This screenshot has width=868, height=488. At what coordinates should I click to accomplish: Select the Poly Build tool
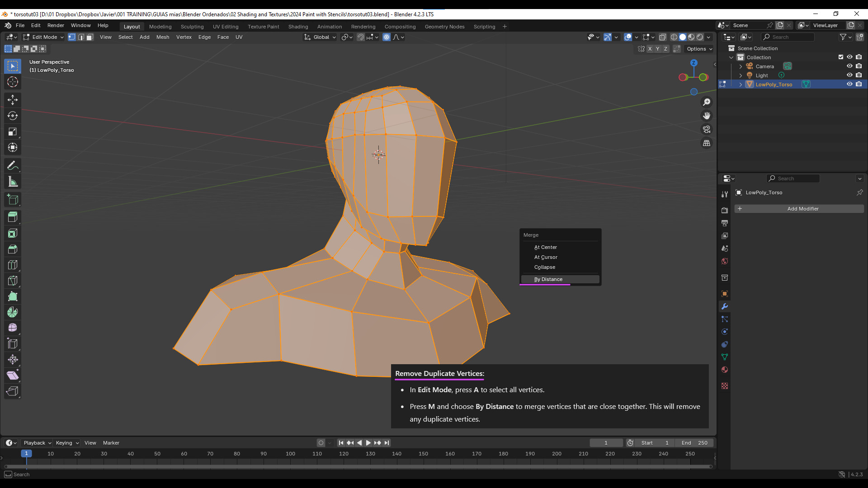pyautogui.click(x=13, y=296)
